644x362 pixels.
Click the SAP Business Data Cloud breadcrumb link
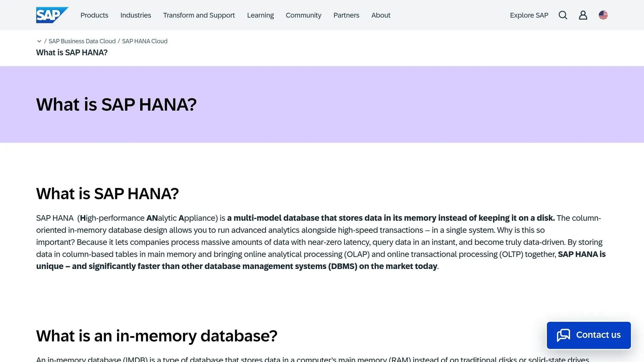(x=82, y=41)
